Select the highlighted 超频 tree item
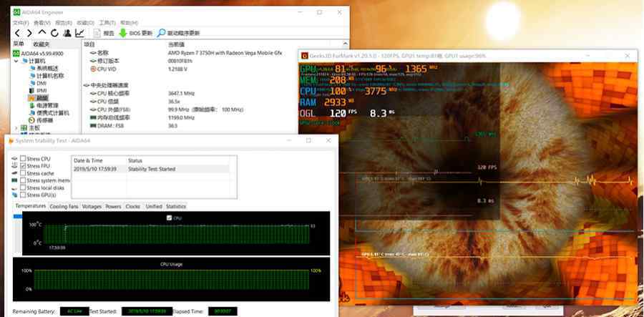Screen dimensions: 644x317 point(42,98)
